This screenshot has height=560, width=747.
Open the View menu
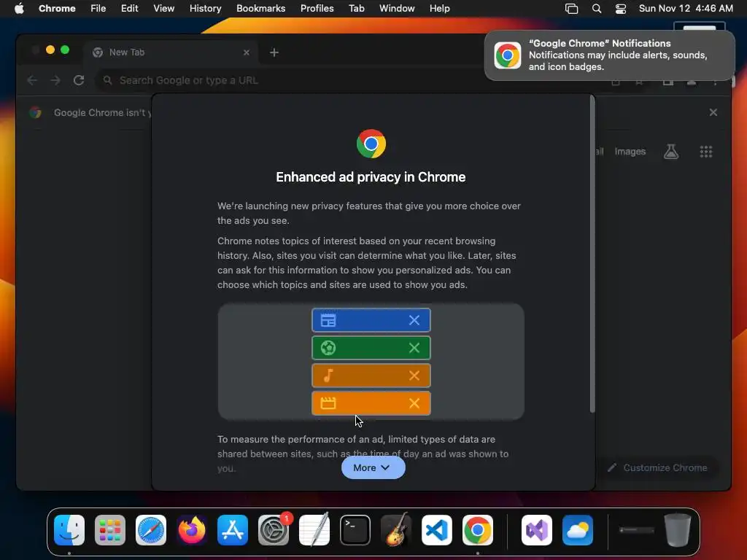pos(164,9)
